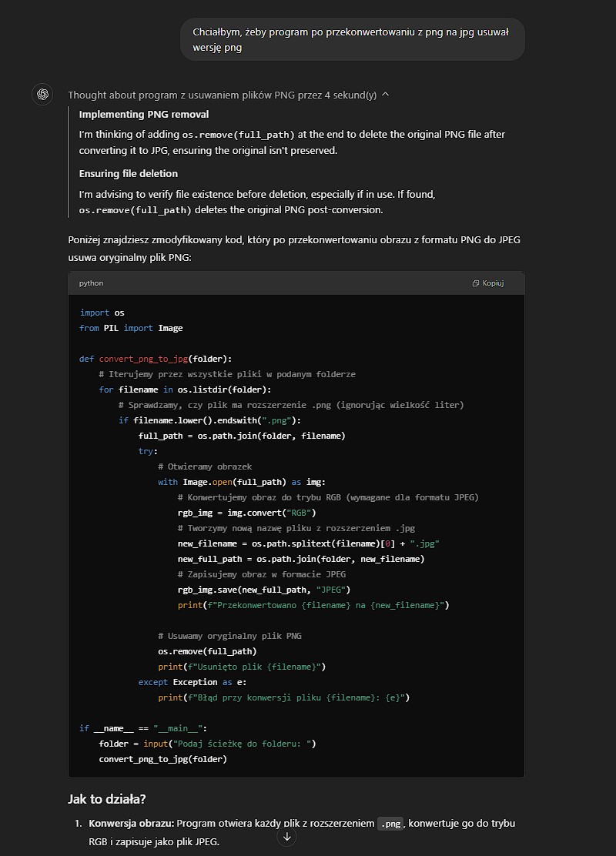Click the 'folder = input(...)' code line

pos(208,744)
